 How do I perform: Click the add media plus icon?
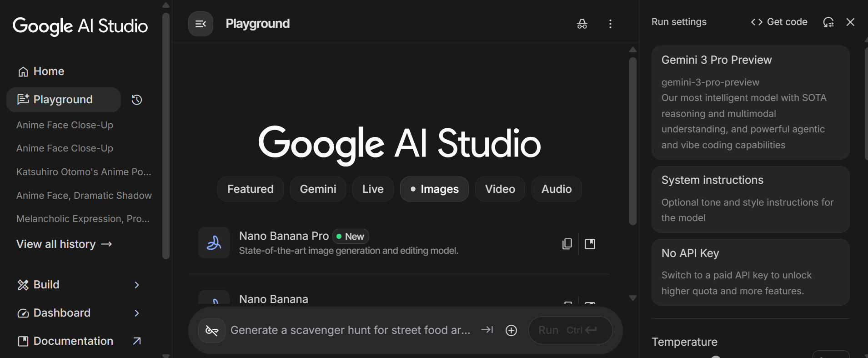(x=511, y=331)
